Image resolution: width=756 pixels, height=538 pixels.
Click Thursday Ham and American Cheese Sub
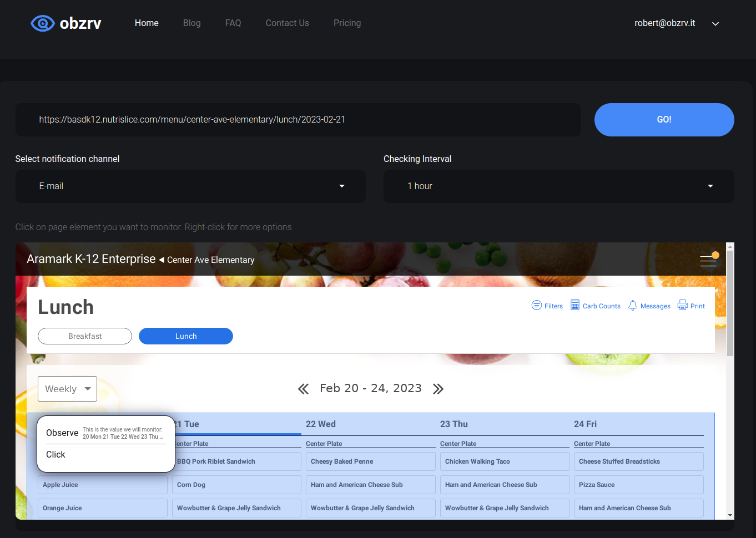coord(505,485)
